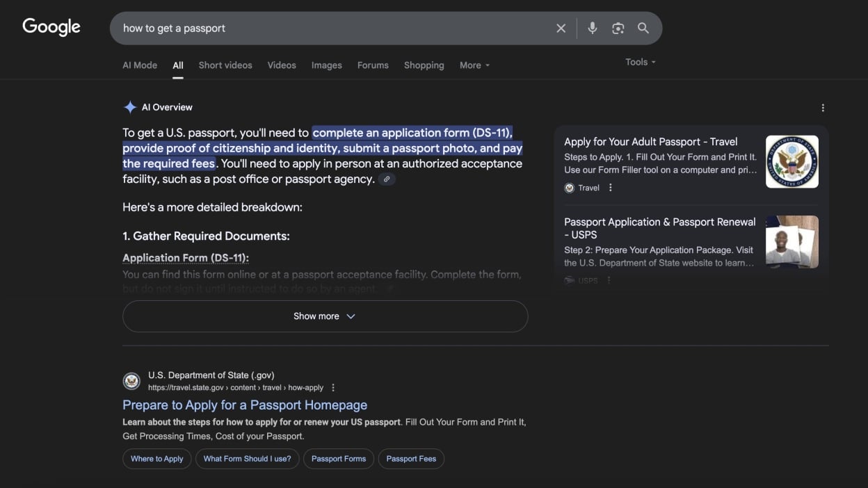
Task: Open the AI Overview options three-dot menu
Action: click(823, 107)
